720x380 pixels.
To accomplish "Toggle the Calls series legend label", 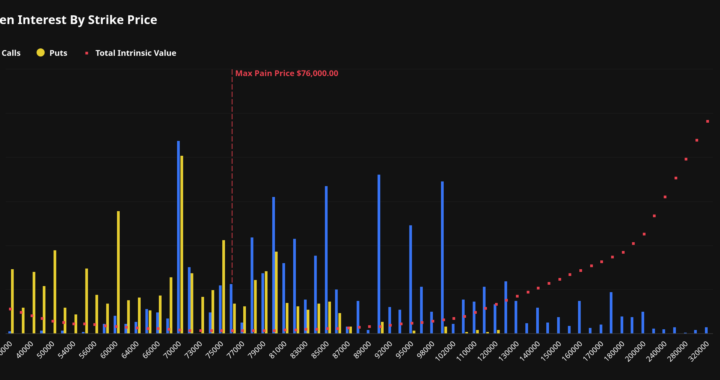I will [10, 53].
